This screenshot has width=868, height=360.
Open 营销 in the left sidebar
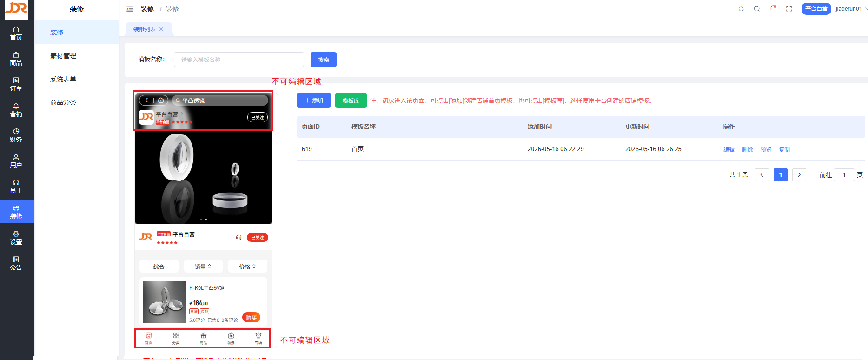[x=16, y=110]
